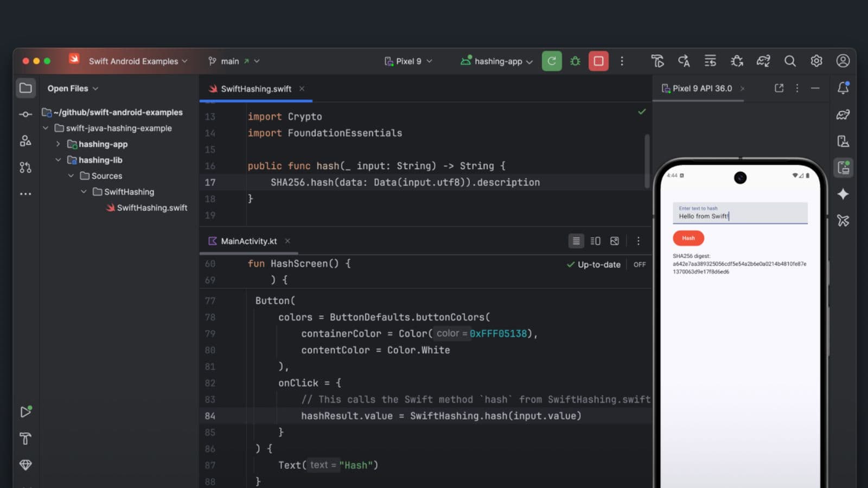This screenshot has width=868, height=488.
Task: Switch to the SwiftHashing.swift tab
Action: click(x=255, y=88)
